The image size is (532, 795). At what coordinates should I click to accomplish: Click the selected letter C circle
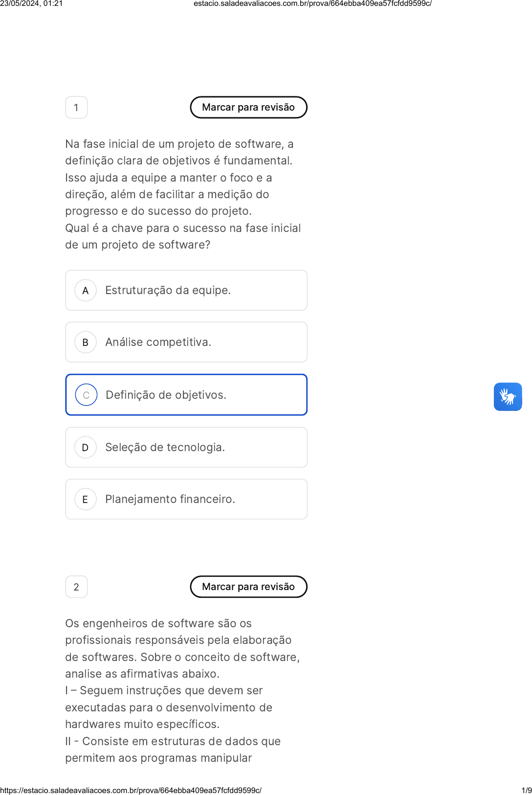[x=86, y=395]
